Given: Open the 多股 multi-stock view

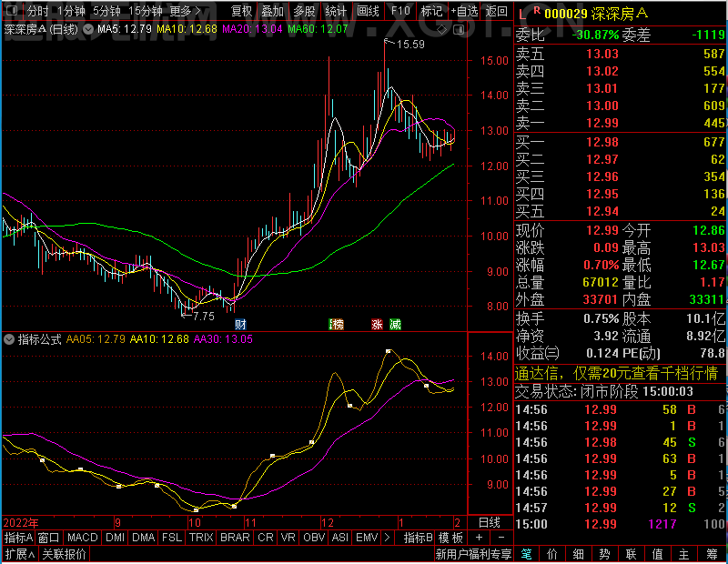Looking at the screenshot, I should coord(304,10).
